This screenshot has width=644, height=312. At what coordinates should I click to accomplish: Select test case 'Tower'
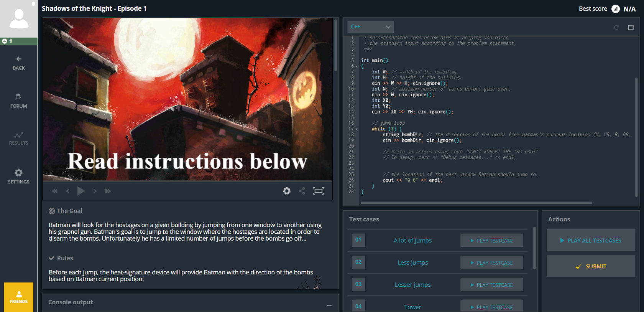coord(413,307)
